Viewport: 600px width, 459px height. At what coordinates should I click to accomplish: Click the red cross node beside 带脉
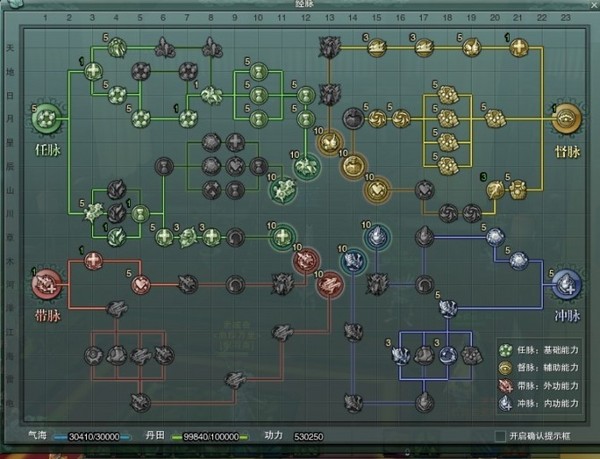click(x=93, y=262)
